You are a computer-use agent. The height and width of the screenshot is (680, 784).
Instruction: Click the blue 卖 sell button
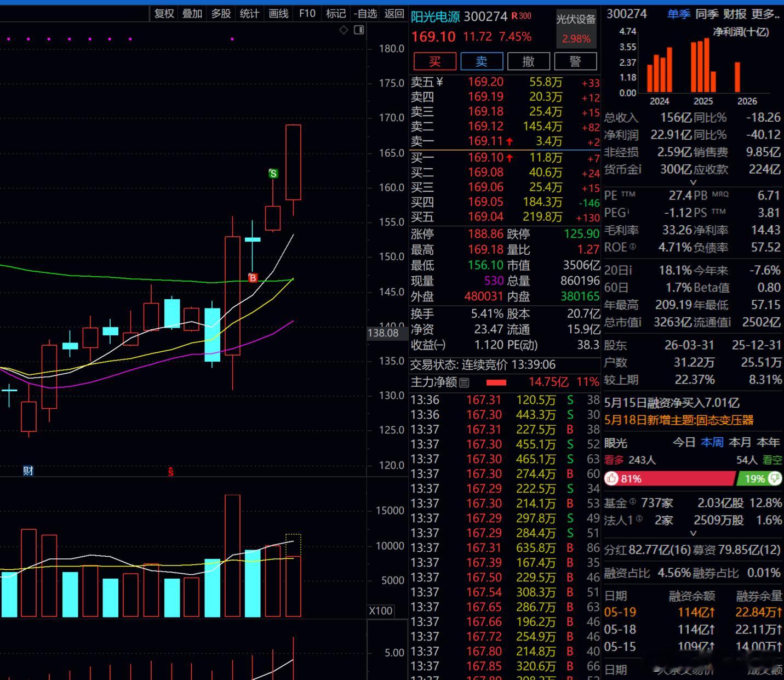(x=482, y=61)
